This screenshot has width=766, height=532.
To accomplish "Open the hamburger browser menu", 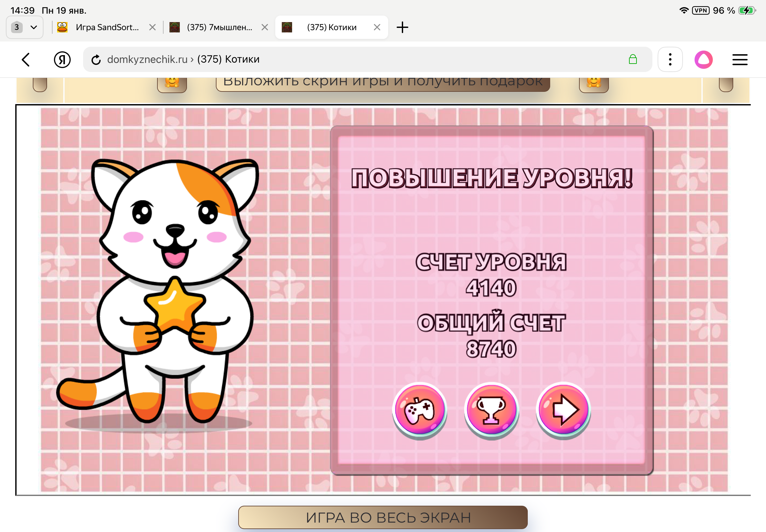I will pyautogui.click(x=739, y=60).
